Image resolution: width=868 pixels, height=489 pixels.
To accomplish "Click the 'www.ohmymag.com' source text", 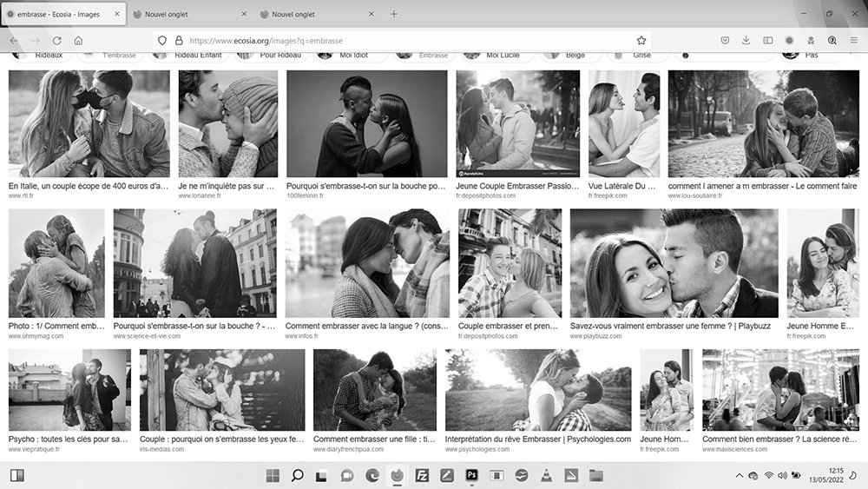I will tap(36, 336).
